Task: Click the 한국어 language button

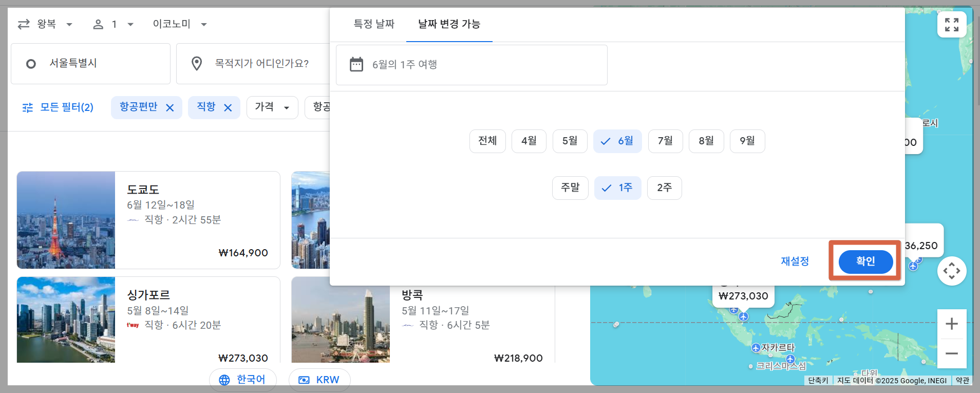Action: tap(243, 380)
